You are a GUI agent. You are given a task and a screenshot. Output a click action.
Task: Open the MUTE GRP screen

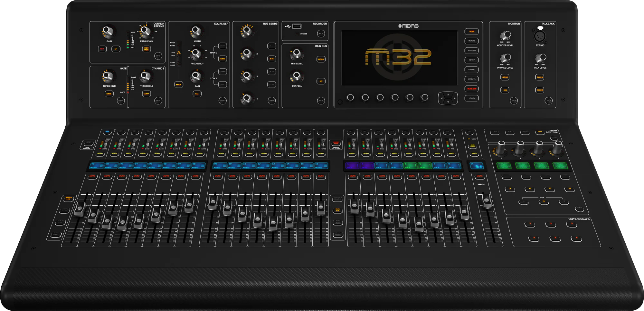471,89
